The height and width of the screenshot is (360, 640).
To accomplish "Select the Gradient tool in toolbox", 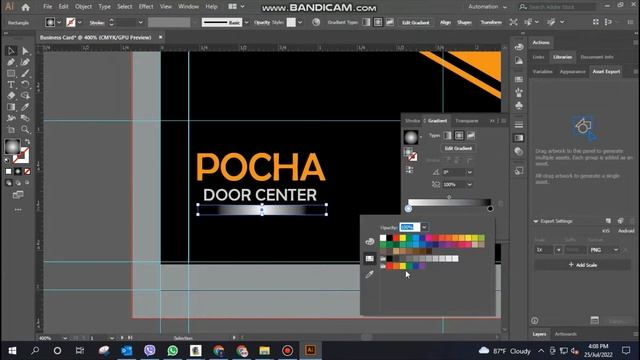I will click(x=11, y=107).
